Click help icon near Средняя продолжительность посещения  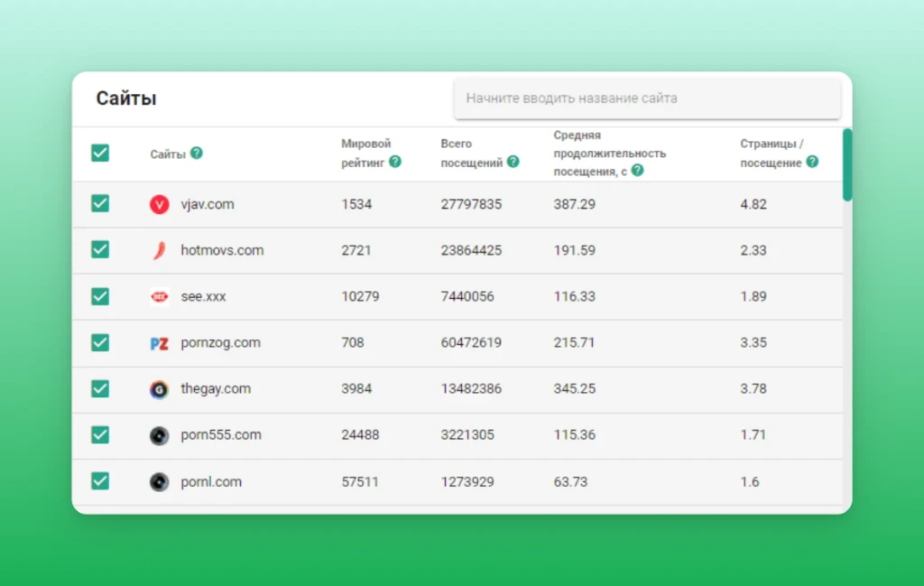[x=637, y=171]
